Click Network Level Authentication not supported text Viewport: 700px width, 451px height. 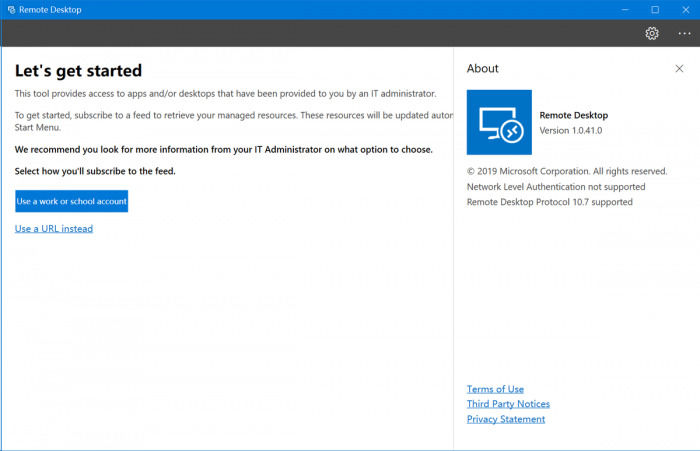pyautogui.click(x=556, y=187)
